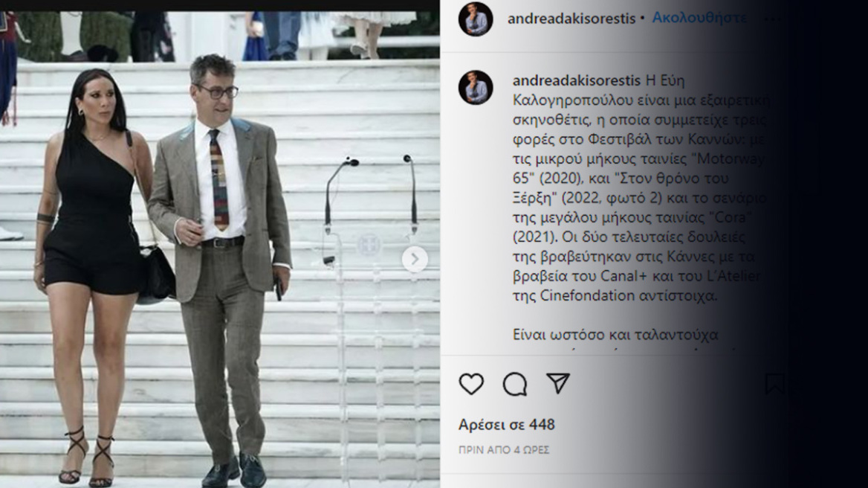Open andreadakisorestis username in caption
868x488 pixels.
(576, 80)
